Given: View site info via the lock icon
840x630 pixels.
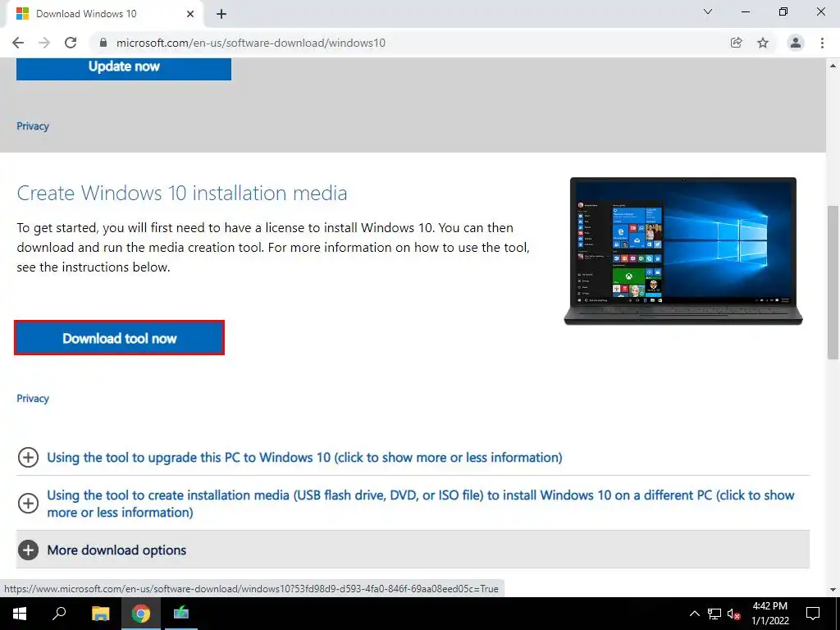Looking at the screenshot, I should click(x=103, y=43).
